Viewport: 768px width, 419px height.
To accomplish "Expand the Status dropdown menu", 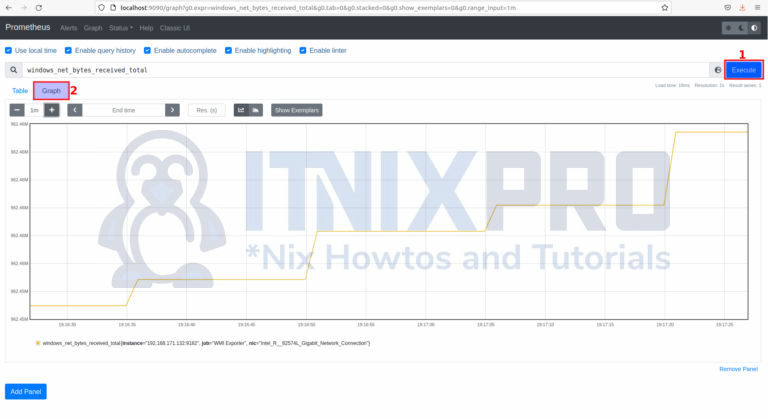I will point(120,28).
